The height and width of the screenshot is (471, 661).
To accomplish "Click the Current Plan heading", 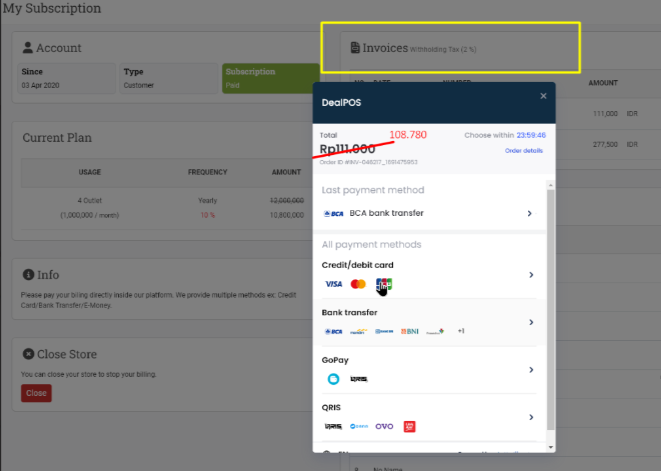I will coord(57,138).
